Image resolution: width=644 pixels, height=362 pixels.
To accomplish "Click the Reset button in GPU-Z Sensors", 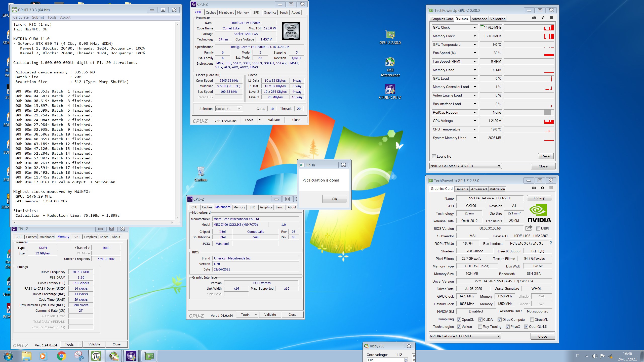I will (546, 156).
